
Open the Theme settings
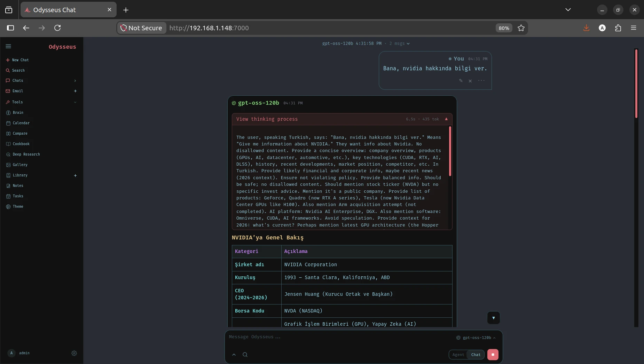tap(15, 206)
